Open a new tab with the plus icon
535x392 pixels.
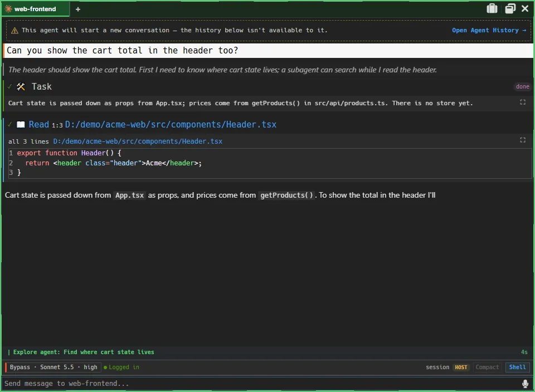78,9
